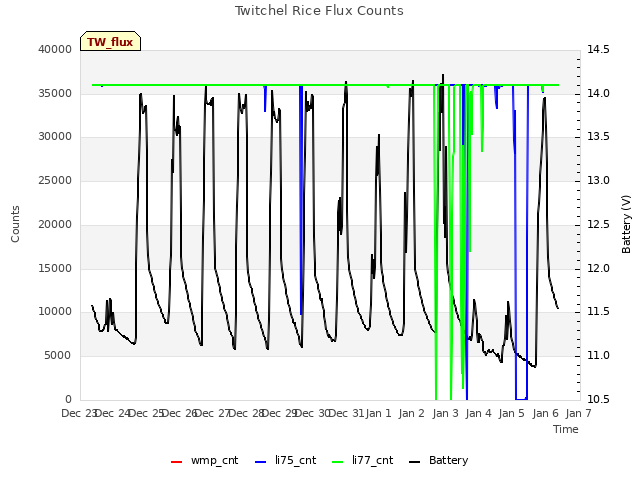Click the Dec 23 date label

click(x=79, y=413)
